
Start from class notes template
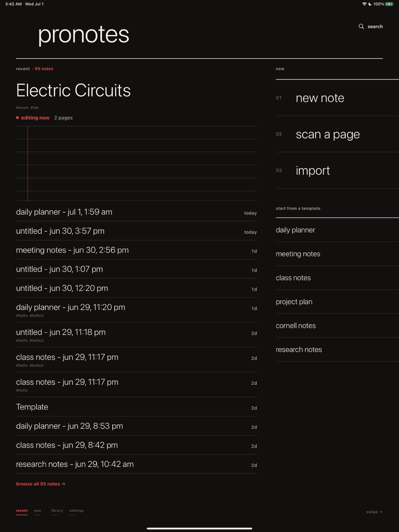337,278
